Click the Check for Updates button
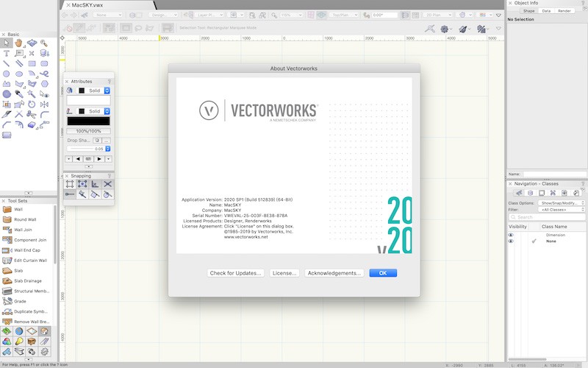This screenshot has height=368, width=588. pyautogui.click(x=235, y=273)
